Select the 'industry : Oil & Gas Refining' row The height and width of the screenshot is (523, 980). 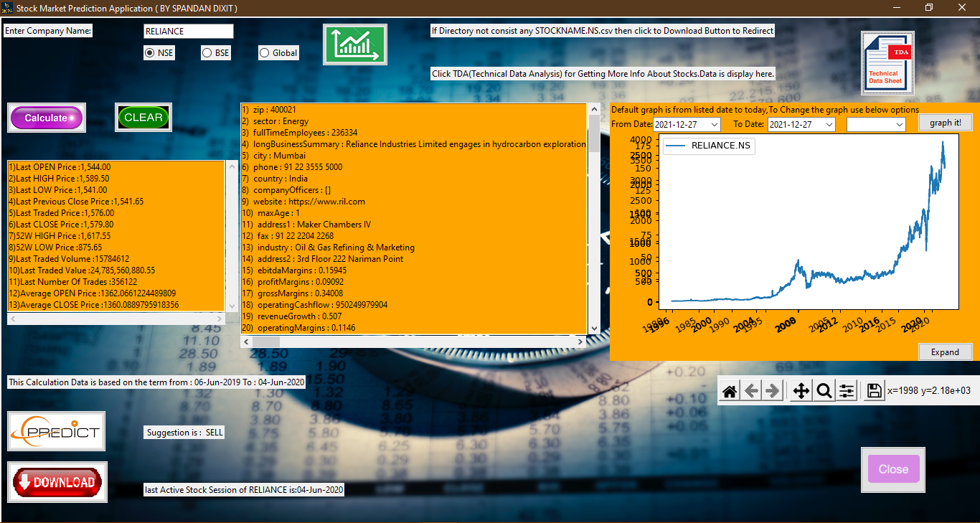tap(329, 248)
